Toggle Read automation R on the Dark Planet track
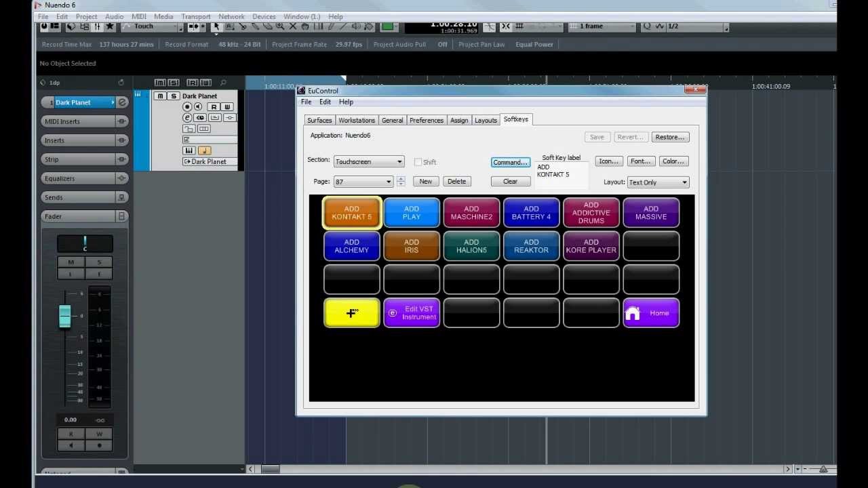The image size is (868, 488). point(214,106)
